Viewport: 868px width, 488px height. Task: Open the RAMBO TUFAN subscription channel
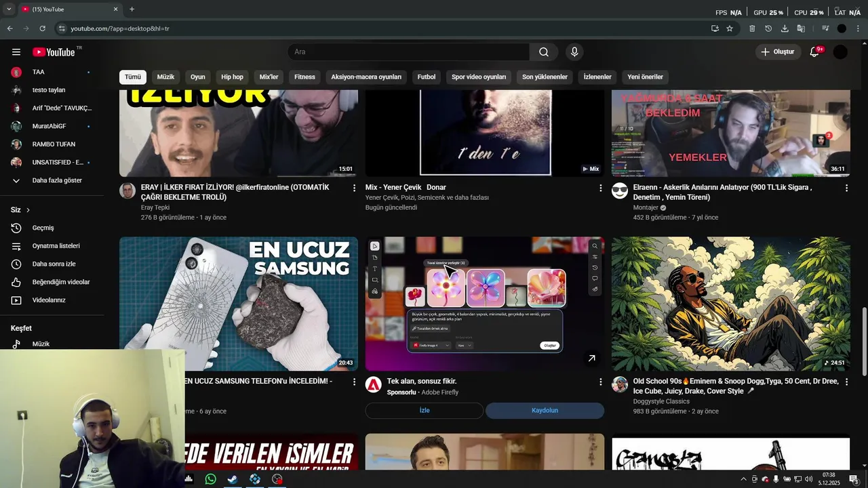pos(52,144)
